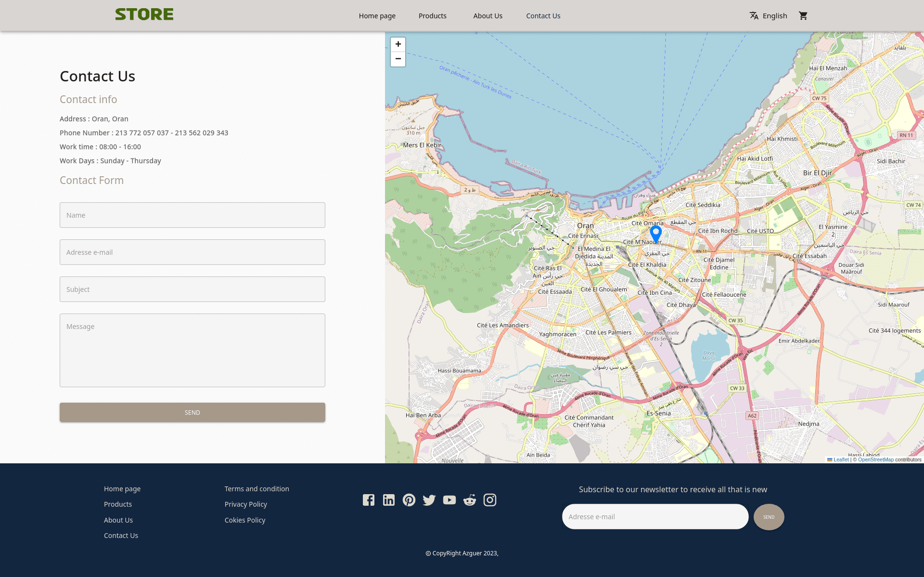Viewport: 924px width, 577px height.
Task: Click the blue map location marker
Action: point(655,234)
